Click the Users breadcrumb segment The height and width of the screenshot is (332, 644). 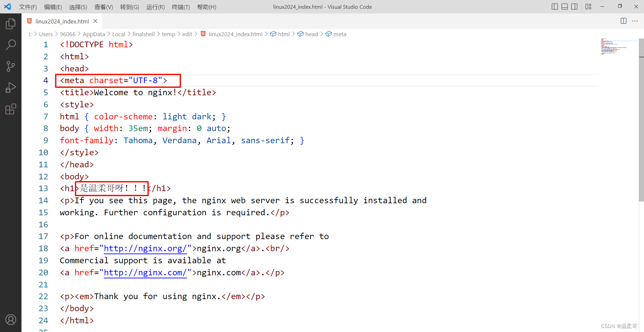(x=46, y=34)
